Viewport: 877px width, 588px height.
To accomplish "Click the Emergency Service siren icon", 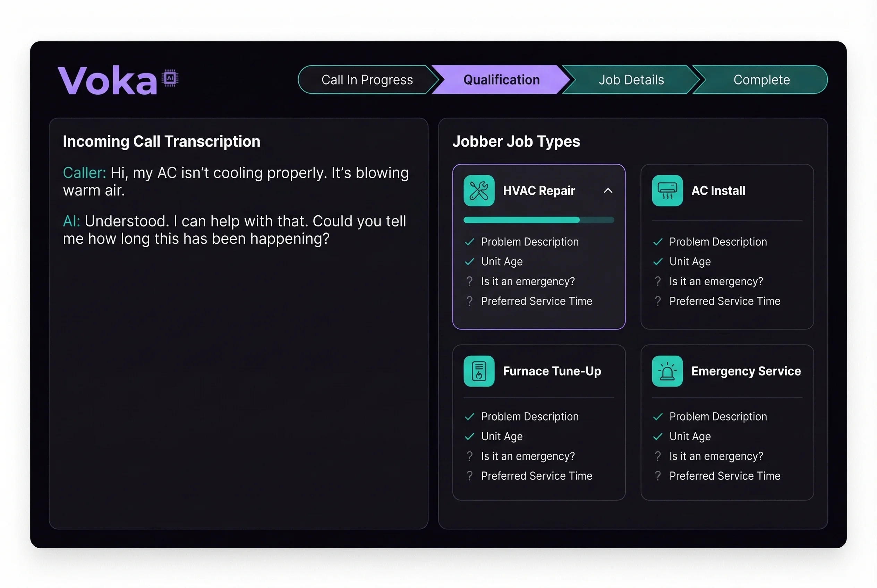I will point(667,371).
